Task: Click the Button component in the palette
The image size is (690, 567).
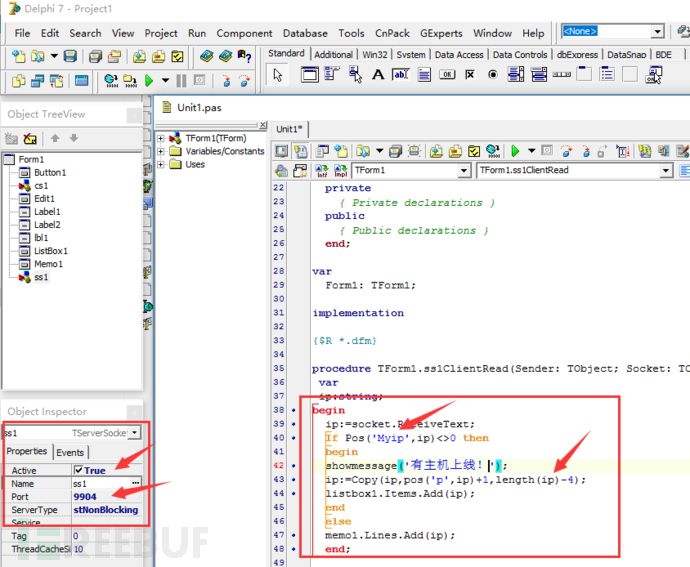Action: (x=447, y=74)
